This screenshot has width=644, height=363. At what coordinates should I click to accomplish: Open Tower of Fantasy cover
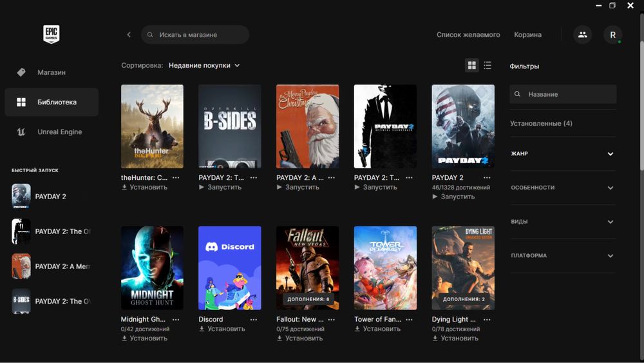coord(385,268)
